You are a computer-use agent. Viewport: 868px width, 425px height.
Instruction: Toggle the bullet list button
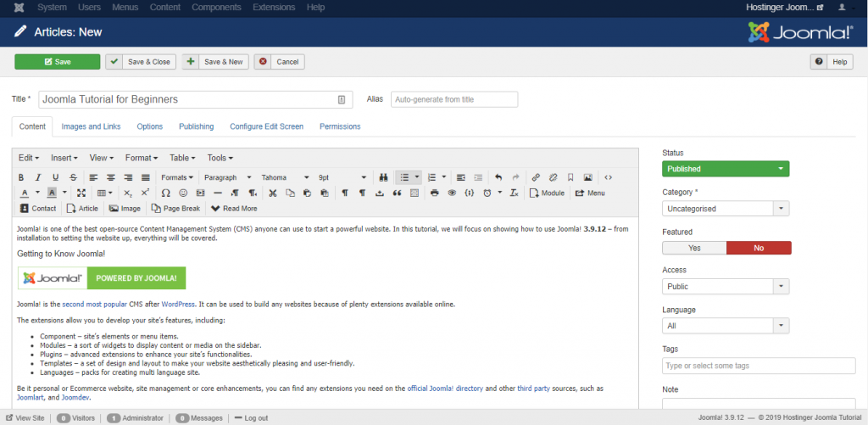(x=404, y=178)
